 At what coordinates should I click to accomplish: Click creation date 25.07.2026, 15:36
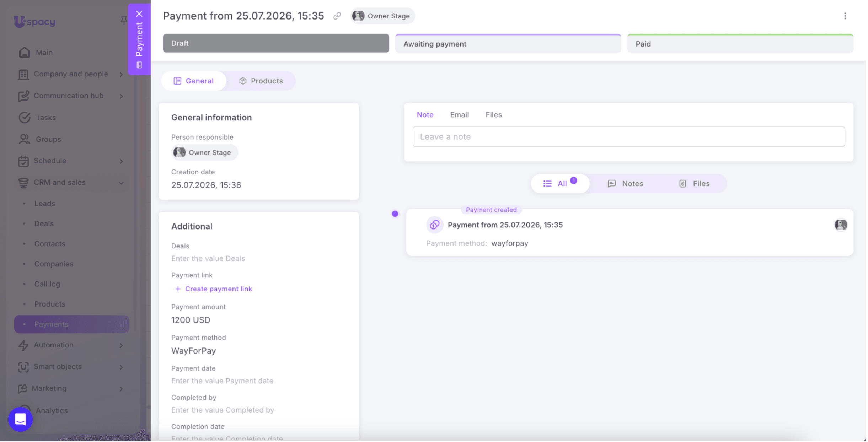click(206, 185)
